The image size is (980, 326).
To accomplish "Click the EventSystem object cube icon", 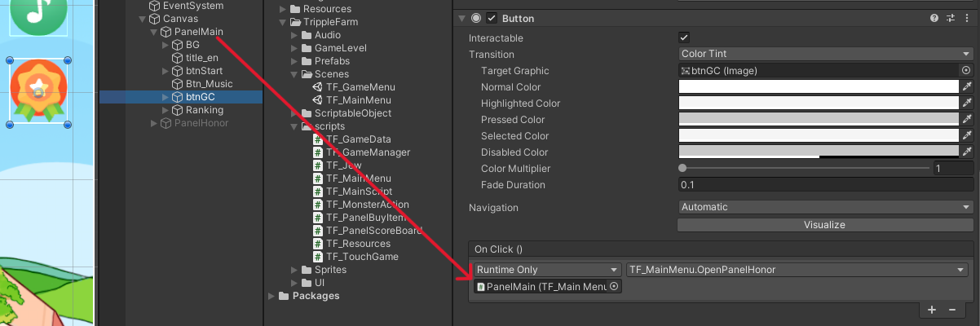I will tap(155, 6).
